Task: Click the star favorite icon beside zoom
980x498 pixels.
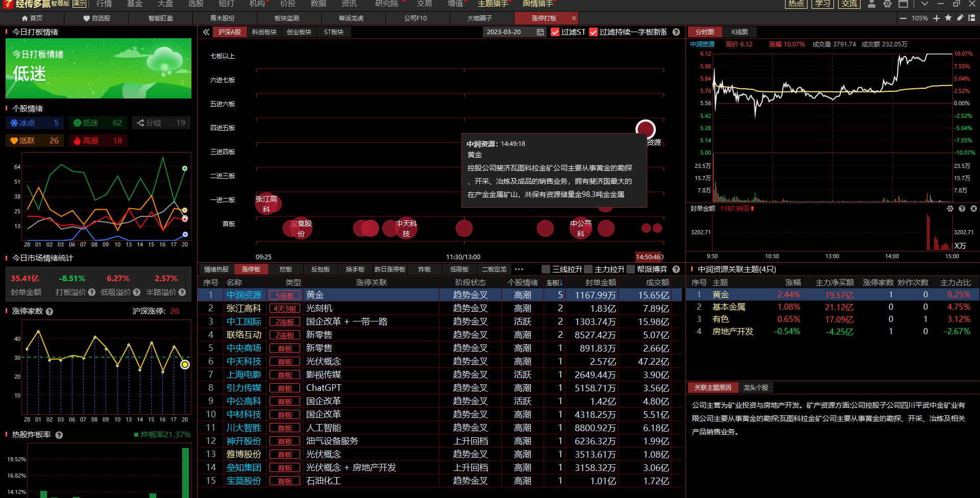Action: (948, 18)
